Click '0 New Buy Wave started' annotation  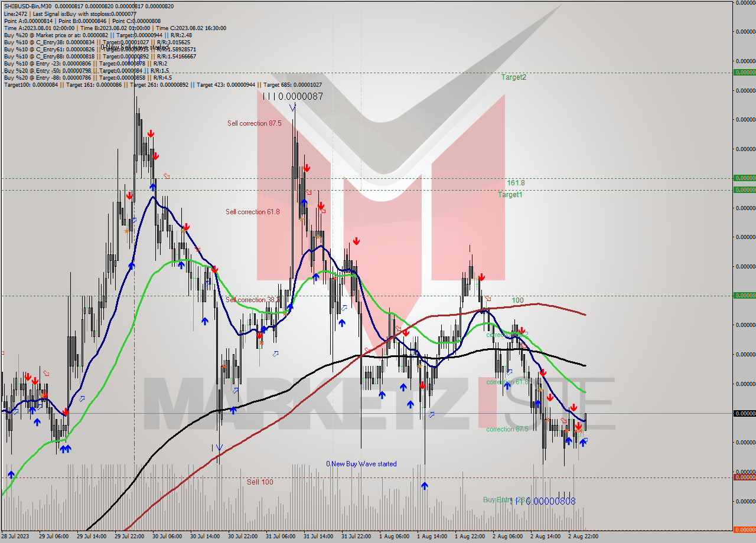click(361, 464)
